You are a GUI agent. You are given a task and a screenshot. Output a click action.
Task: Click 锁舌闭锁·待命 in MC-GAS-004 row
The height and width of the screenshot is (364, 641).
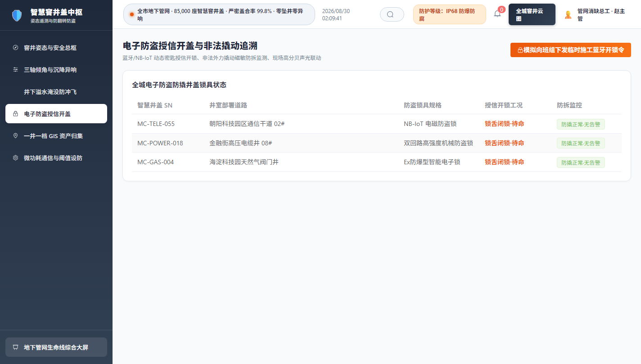pyautogui.click(x=505, y=162)
